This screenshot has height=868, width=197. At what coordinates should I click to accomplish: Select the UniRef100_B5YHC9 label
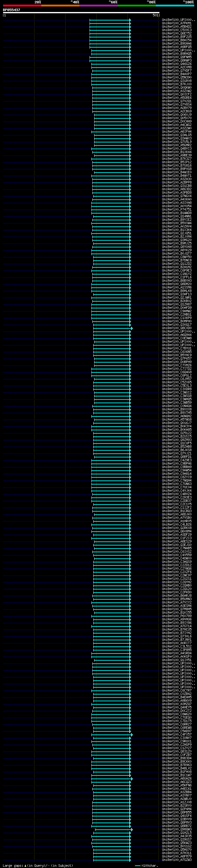click(177, 355)
